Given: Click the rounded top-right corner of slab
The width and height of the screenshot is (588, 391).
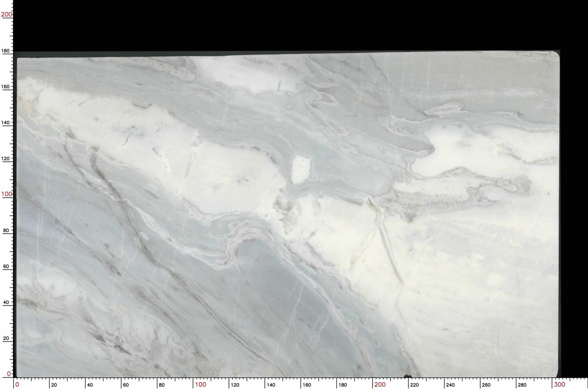Looking at the screenshot, I should (x=556, y=54).
